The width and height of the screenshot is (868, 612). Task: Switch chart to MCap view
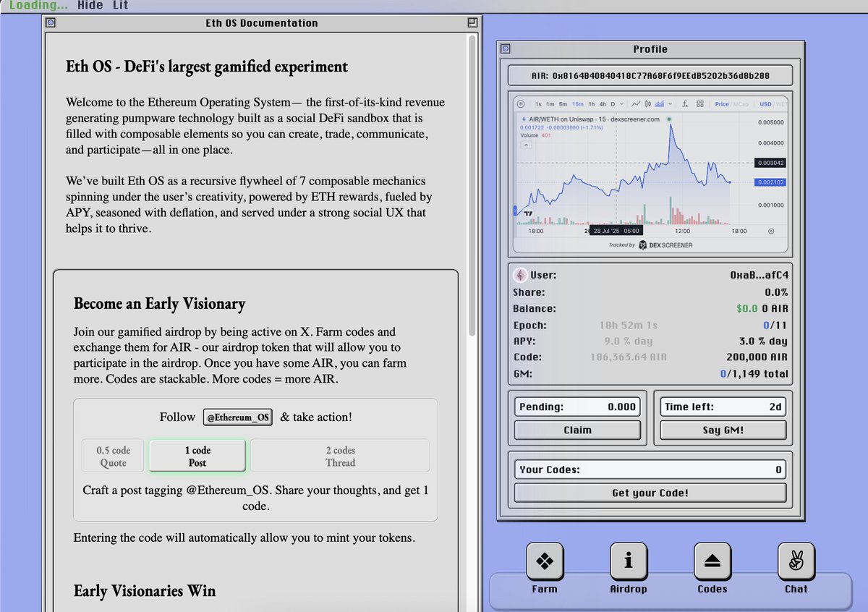click(x=741, y=104)
